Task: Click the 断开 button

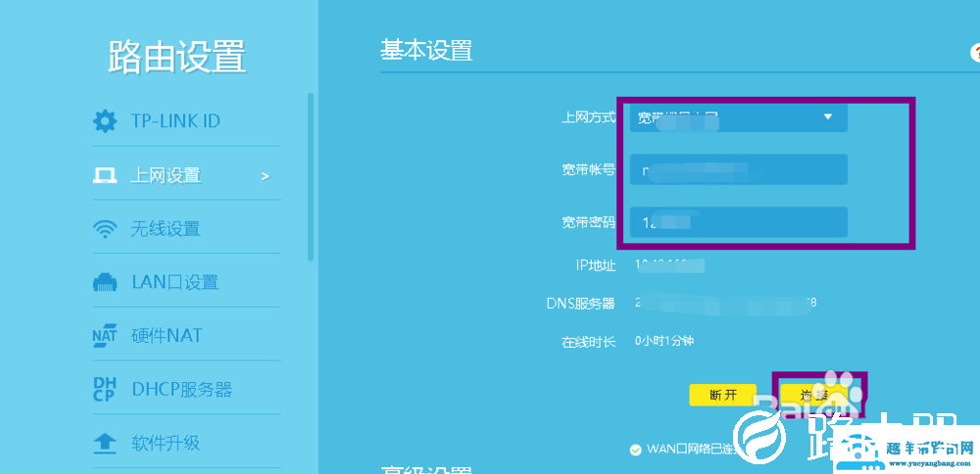Action: click(723, 395)
